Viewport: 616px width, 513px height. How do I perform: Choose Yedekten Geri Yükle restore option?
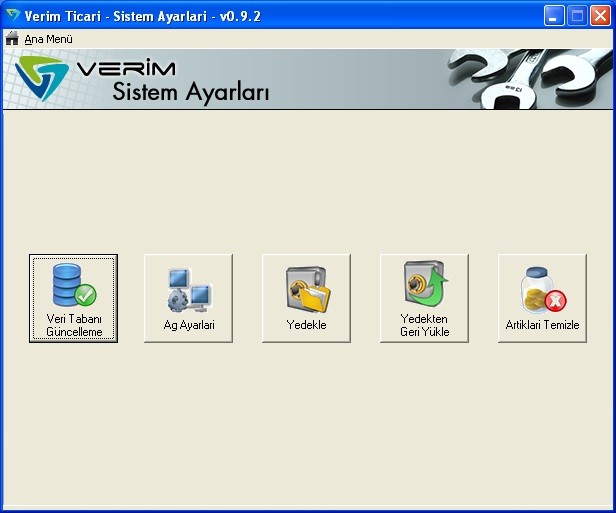[x=424, y=298]
